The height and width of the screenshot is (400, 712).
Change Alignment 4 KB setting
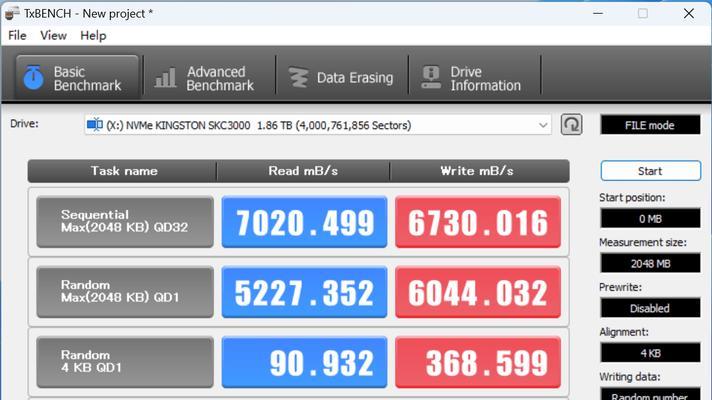pos(650,353)
